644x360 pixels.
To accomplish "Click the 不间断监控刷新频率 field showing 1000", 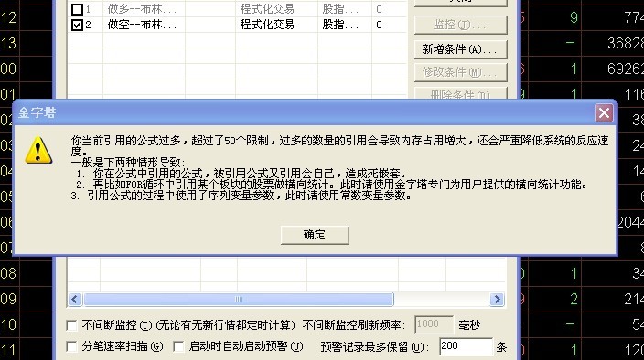I will tap(435, 324).
